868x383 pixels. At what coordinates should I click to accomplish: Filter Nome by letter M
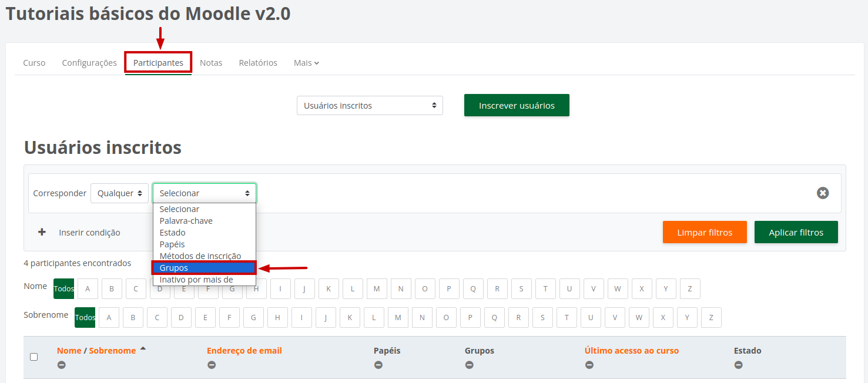tap(377, 289)
